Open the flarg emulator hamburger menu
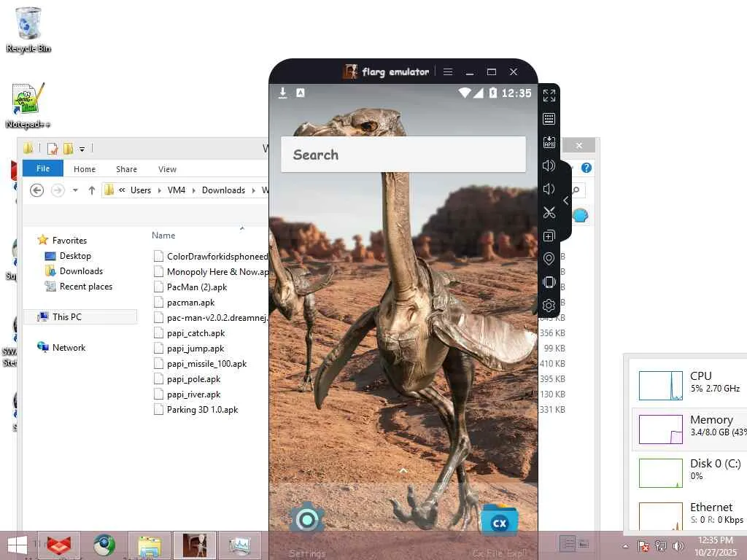 (x=448, y=72)
